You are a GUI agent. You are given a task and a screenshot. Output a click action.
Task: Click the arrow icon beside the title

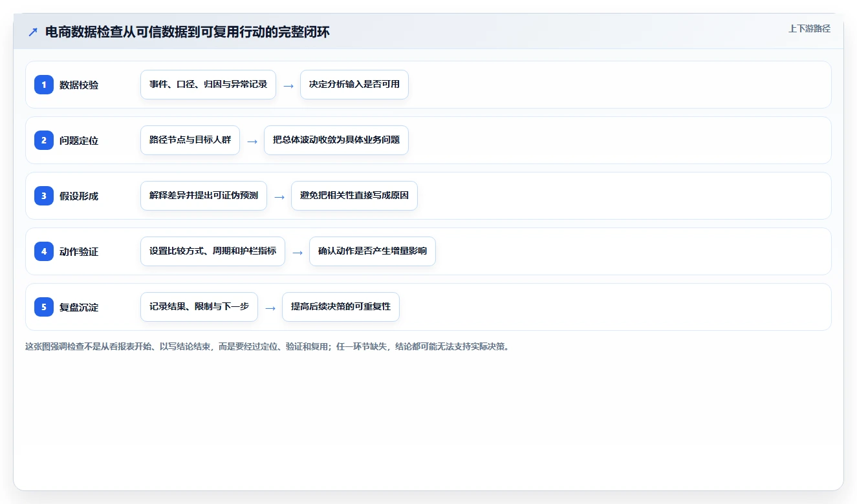[x=33, y=32]
